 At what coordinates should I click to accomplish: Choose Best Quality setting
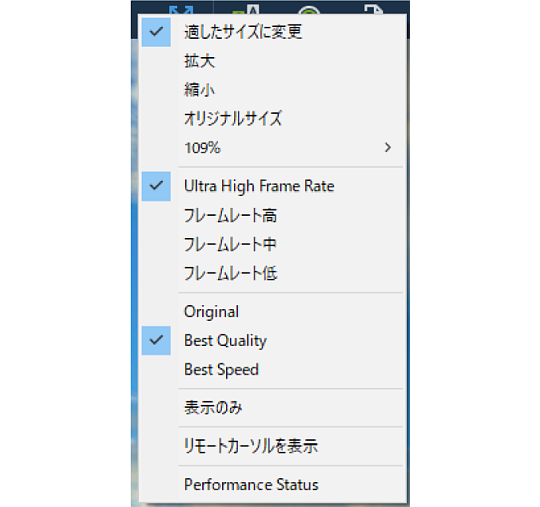(x=272, y=340)
